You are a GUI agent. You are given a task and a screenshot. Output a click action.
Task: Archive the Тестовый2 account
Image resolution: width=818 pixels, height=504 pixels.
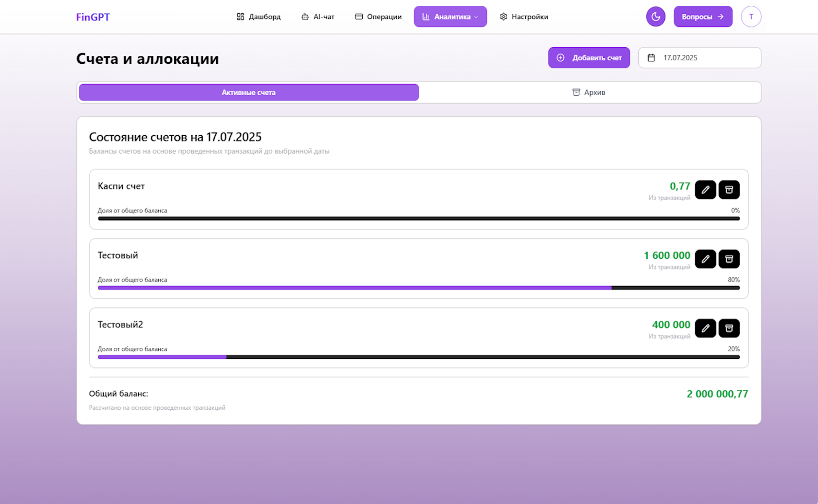729,328
